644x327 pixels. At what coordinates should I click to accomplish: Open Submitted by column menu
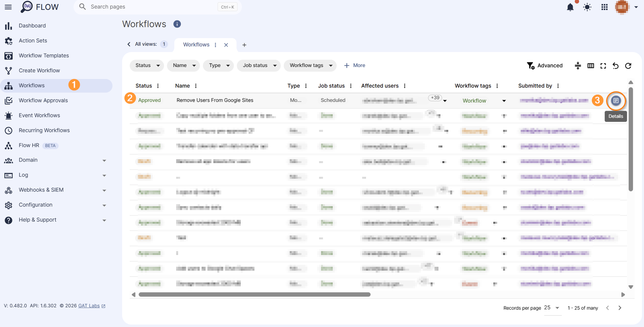558,86
